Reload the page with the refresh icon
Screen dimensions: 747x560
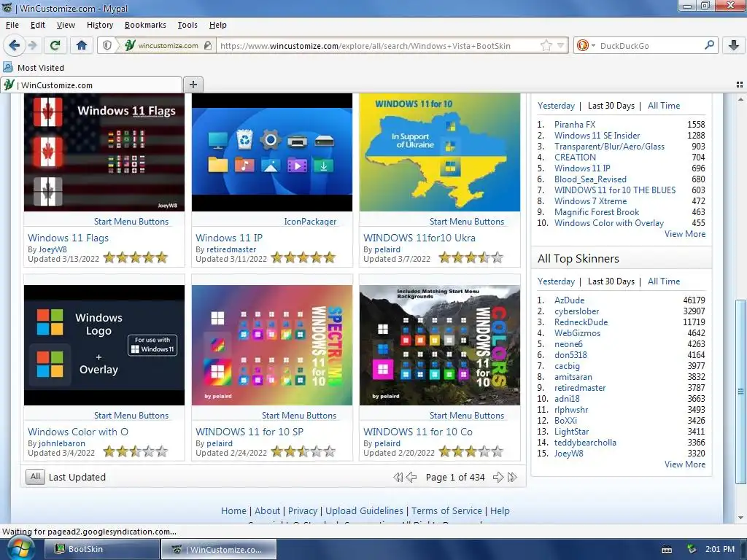(x=55, y=46)
